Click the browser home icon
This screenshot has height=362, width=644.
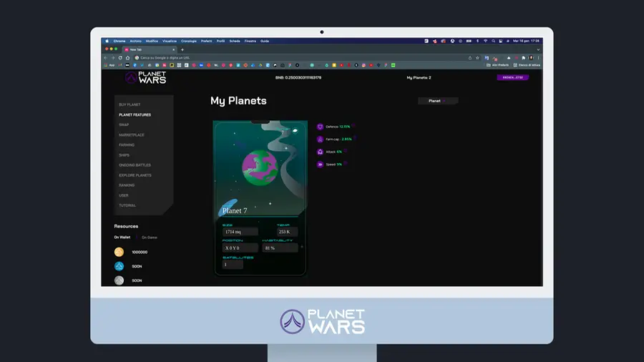click(x=128, y=58)
